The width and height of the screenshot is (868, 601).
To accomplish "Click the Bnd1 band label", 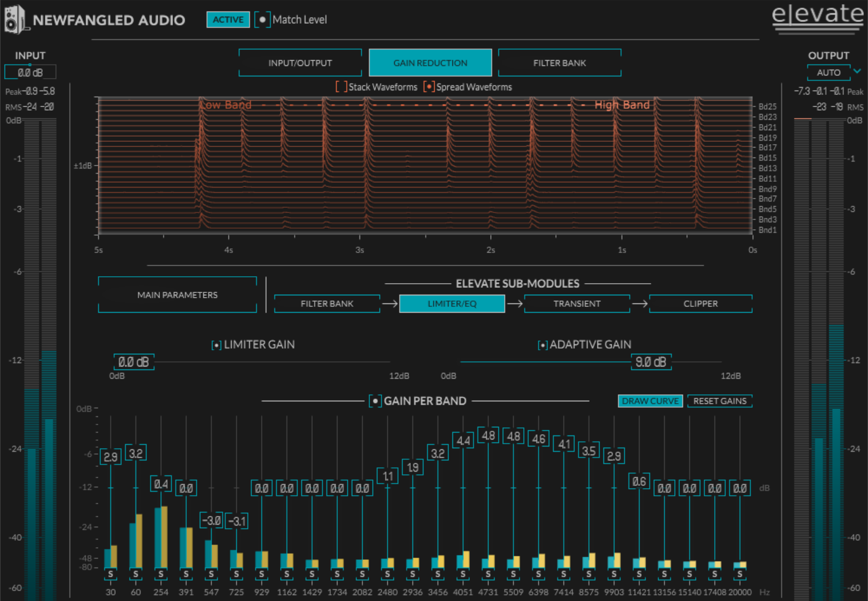I will 767,230.
